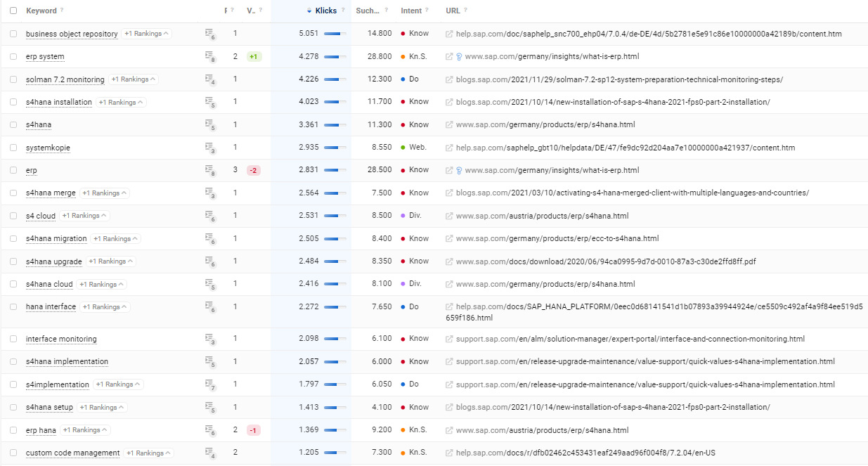This screenshot has width=868, height=466.
Task: Check the box for custom code management
Action: point(13,453)
